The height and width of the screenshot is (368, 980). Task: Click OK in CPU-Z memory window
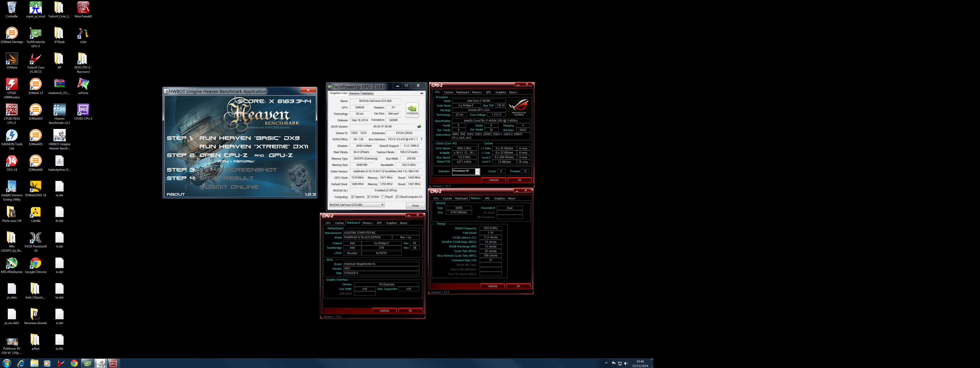point(518,286)
